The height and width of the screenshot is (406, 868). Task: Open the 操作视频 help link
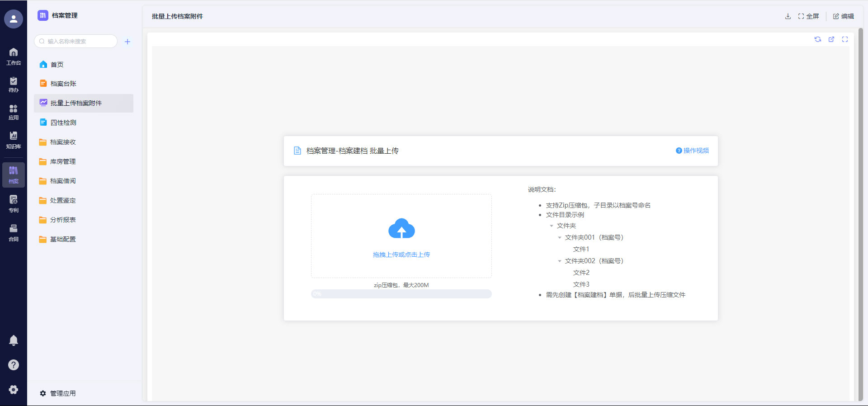(692, 151)
